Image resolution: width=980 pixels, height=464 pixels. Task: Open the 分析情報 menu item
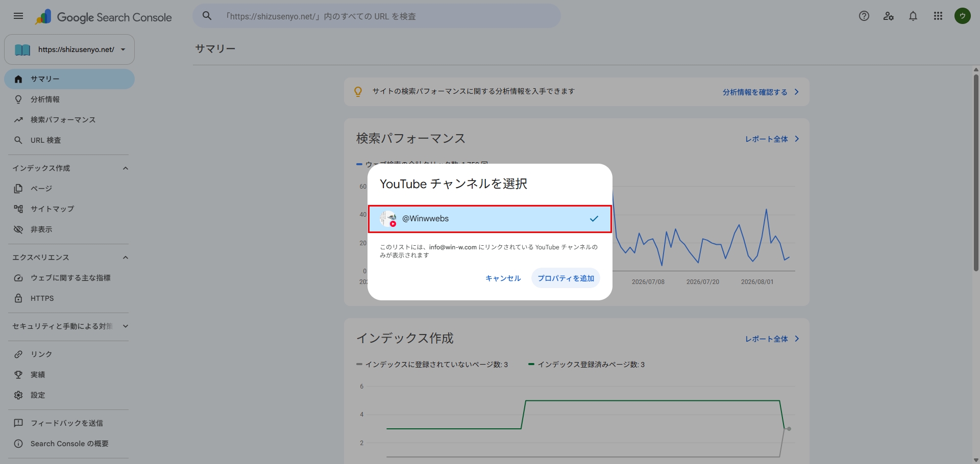pyautogui.click(x=69, y=99)
